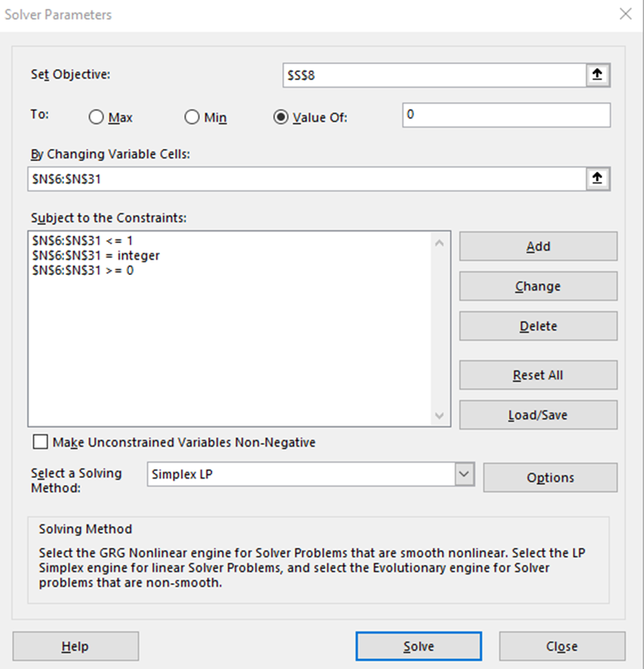Image resolution: width=644 pixels, height=669 pixels.
Task: Open solver Options
Action: coord(550,478)
